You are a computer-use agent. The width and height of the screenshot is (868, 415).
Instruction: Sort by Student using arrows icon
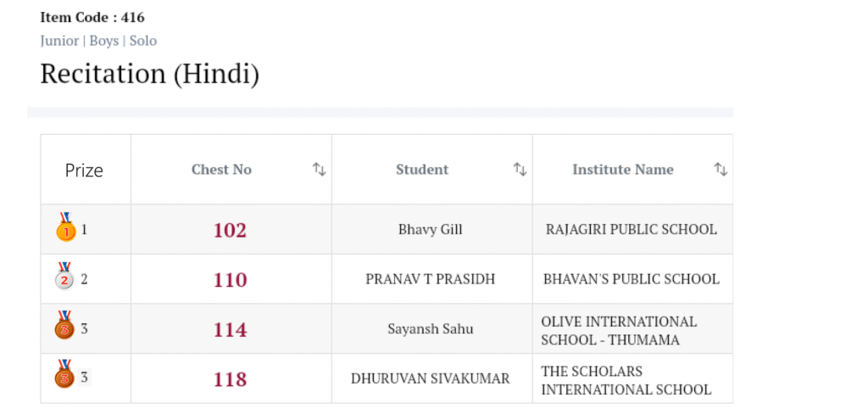pyautogui.click(x=520, y=170)
